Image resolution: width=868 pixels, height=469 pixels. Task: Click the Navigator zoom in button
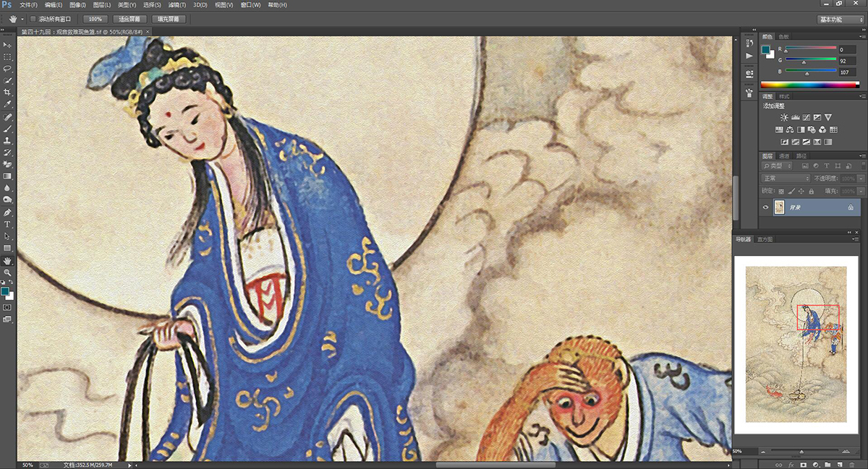846,451
